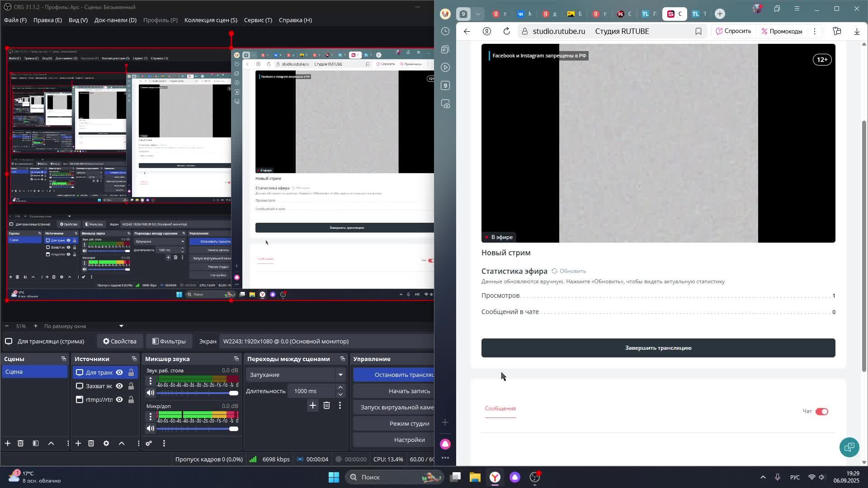Add a new source with plus icon
The image size is (868, 488).
pos(78,443)
